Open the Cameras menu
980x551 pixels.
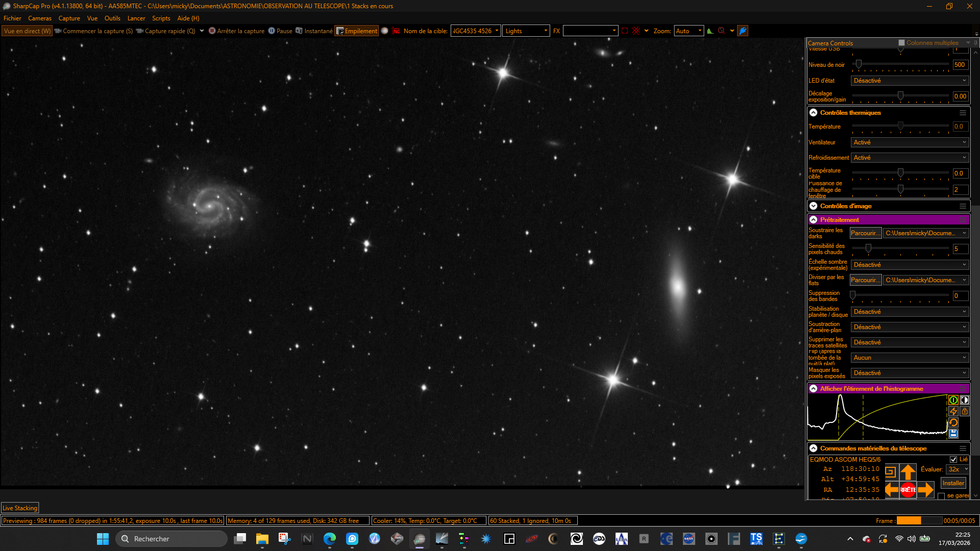[40, 18]
